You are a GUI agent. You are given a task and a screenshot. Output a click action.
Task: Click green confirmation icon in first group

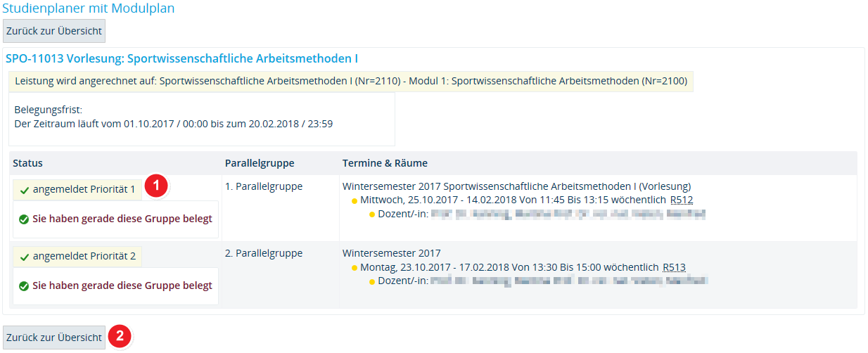pos(24,219)
